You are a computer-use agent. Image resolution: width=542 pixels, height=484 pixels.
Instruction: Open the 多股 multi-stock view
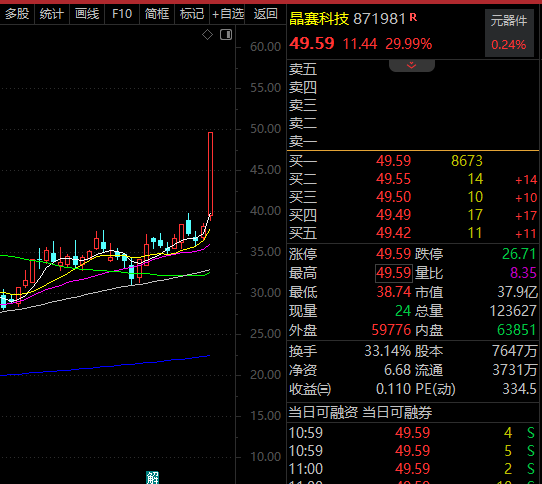pyautogui.click(x=17, y=14)
